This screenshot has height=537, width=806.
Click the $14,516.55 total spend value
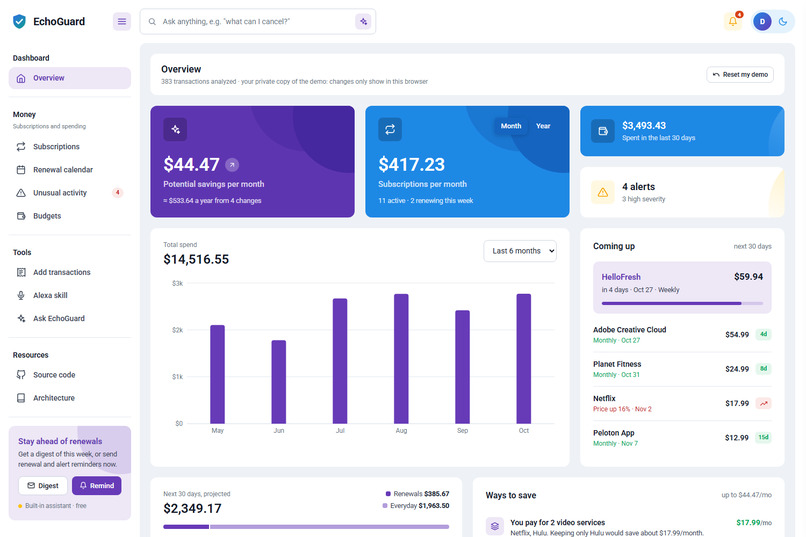pyautogui.click(x=196, y=260)
